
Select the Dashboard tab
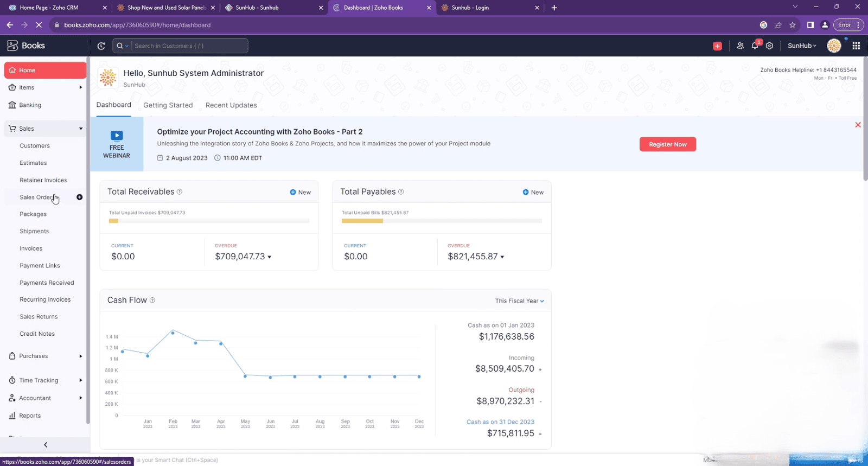click(x=114, y=105)
